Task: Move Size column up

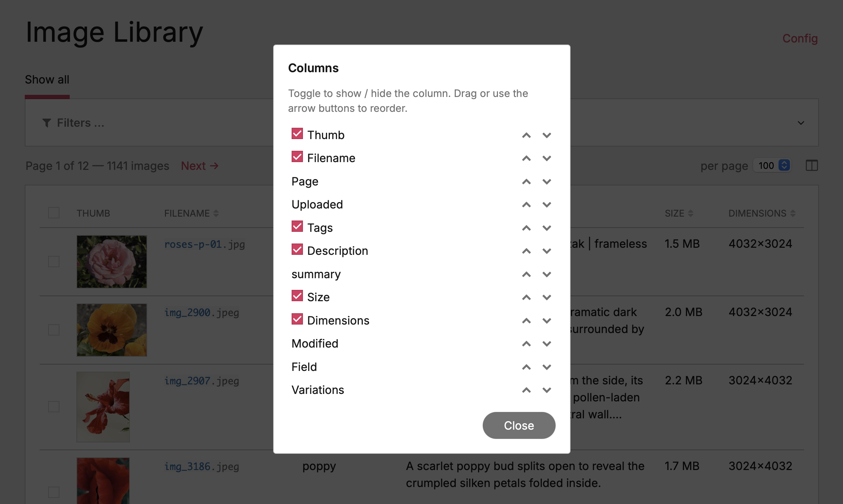Action: (x=526, y=297)
